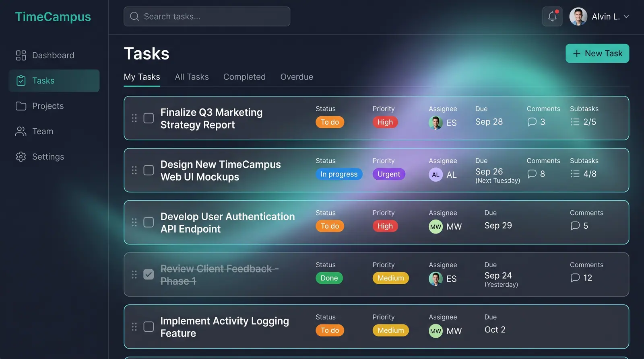Open Implement Activity Logging Feature title
This screenshot has height=359, width=644.
click(225, 327)
